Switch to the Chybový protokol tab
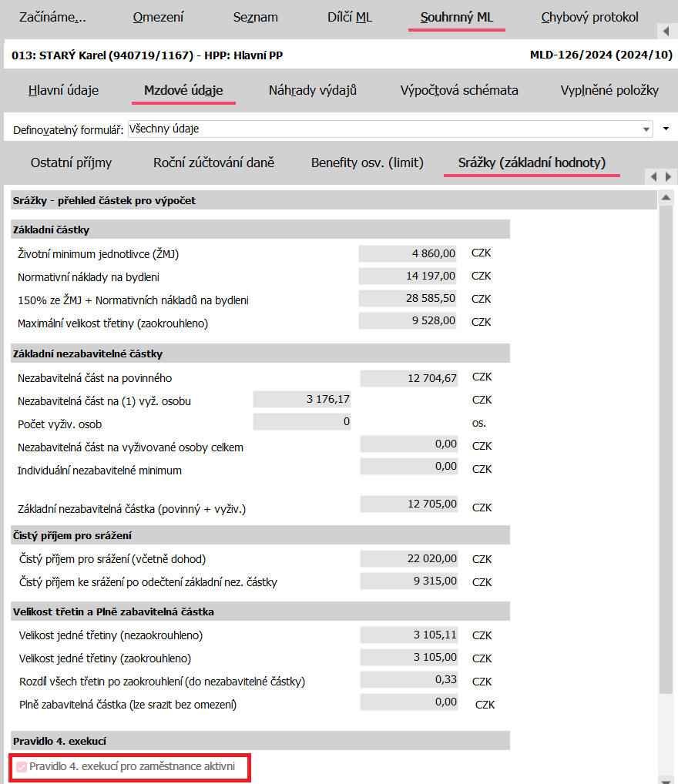678x784 pixels. pyautogui.click(x=589, y=18)
